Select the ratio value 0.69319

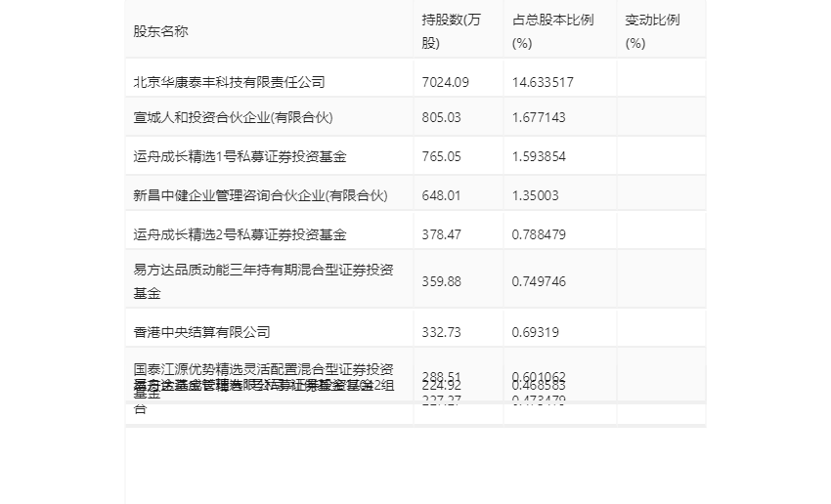pos(536,332)
